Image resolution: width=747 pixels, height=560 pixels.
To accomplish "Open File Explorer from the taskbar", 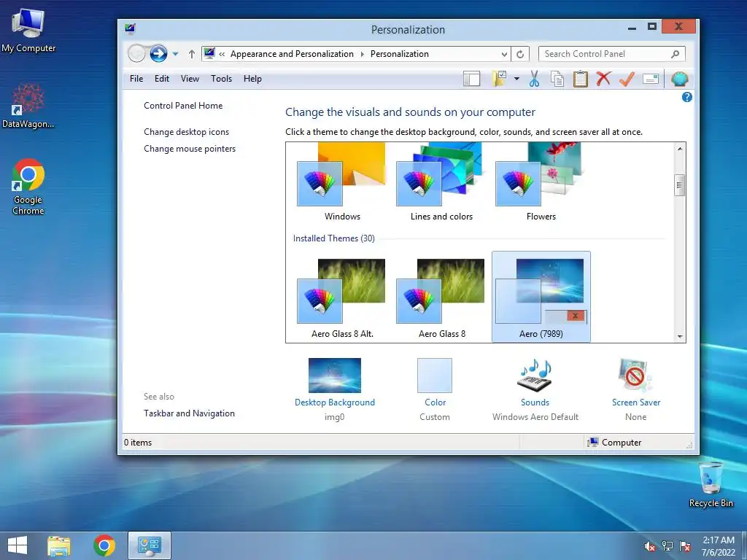I will coord(59,545).
